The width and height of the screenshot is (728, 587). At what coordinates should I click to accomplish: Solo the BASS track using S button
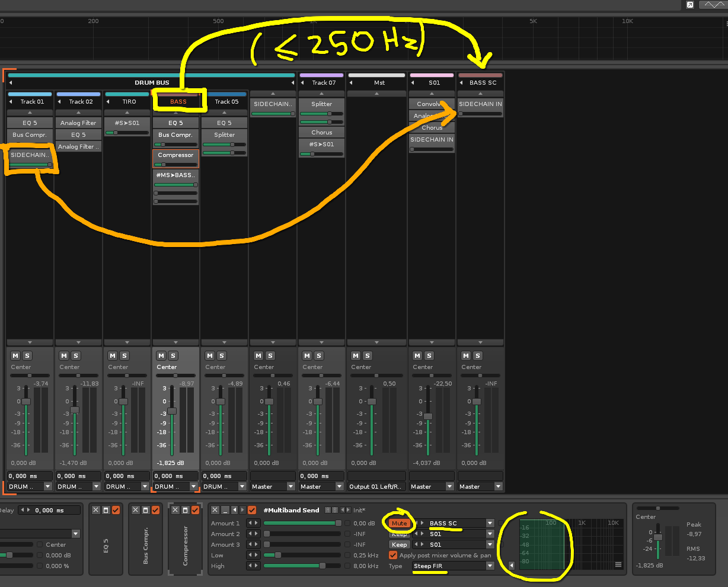tap(173, 356)
